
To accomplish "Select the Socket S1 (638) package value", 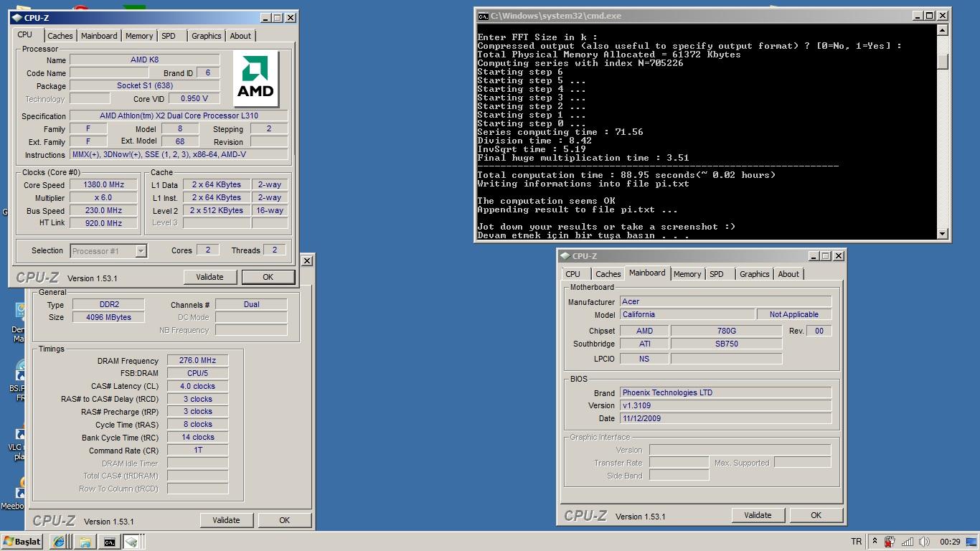I will [x=144, y=85].
